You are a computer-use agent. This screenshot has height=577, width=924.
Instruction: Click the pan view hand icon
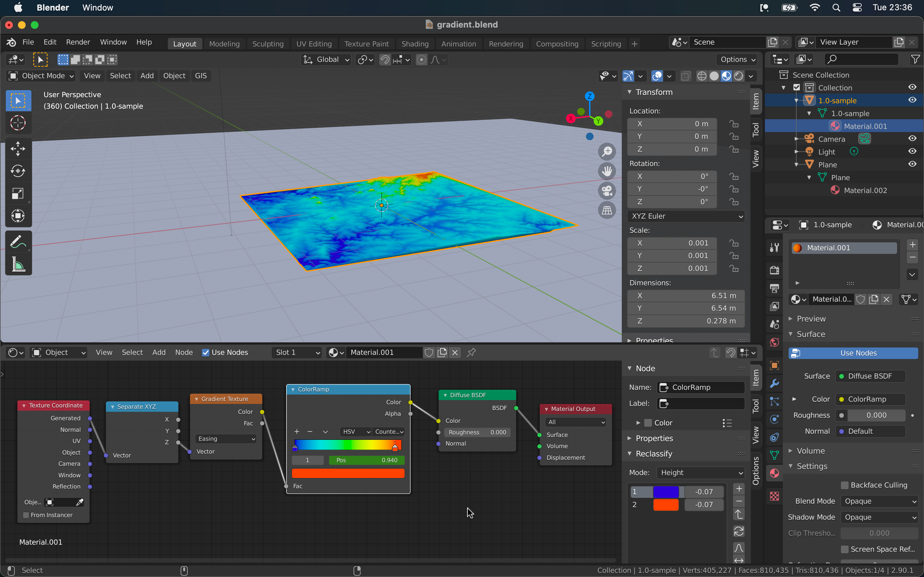tap(607, 171)
